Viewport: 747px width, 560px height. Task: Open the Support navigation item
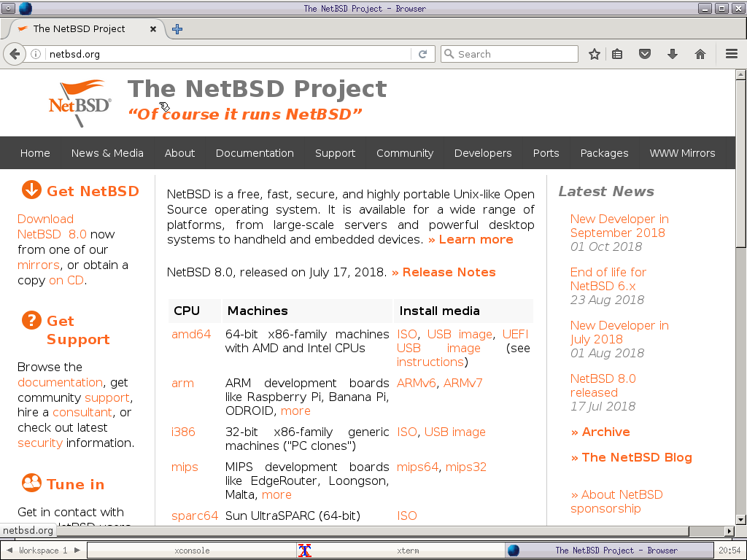tap(335, 153)
